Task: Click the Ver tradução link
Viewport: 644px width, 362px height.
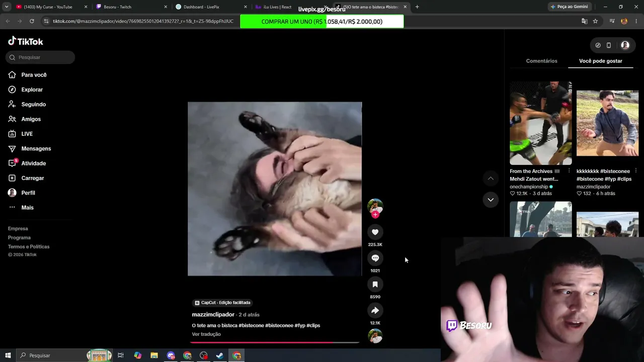Action: 206,334
